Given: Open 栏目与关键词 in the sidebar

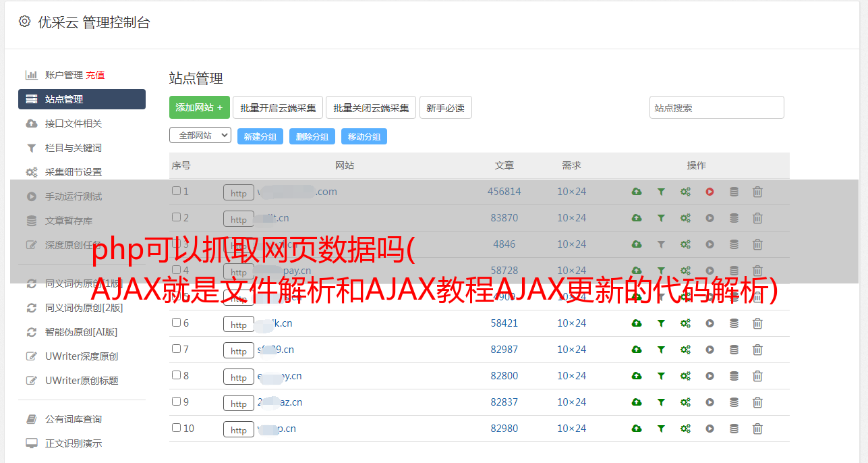Looking at the screenshot, I should [x=74, y=148].
